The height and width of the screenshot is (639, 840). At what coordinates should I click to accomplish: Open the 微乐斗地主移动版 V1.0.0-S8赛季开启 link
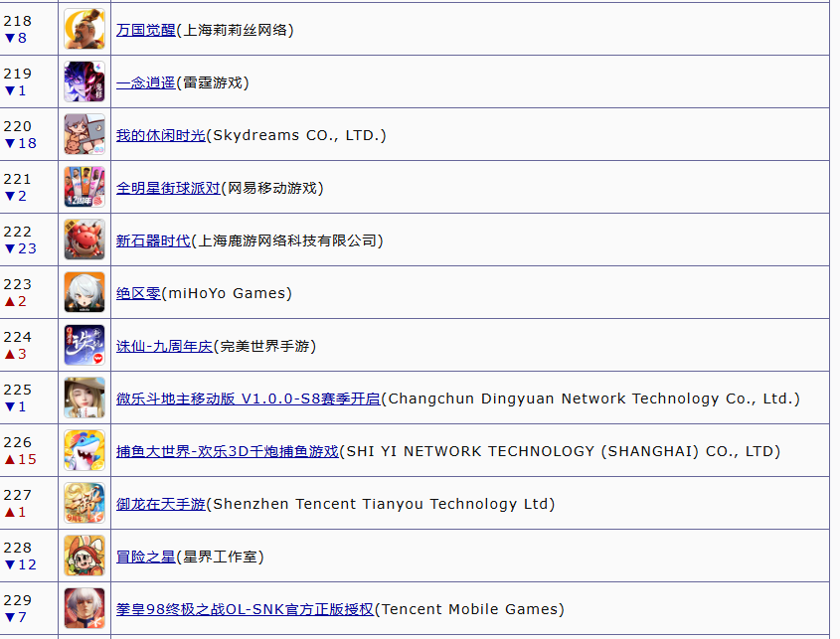[249, 399]
